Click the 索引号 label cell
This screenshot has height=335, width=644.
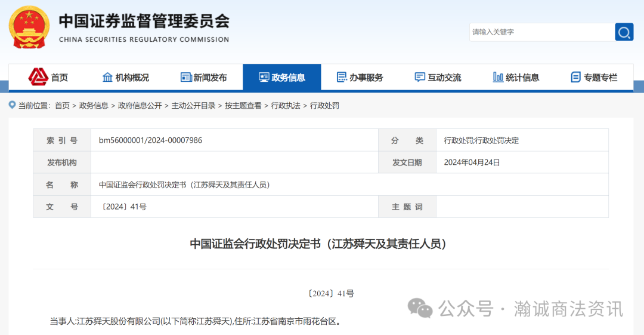point(62,140)
